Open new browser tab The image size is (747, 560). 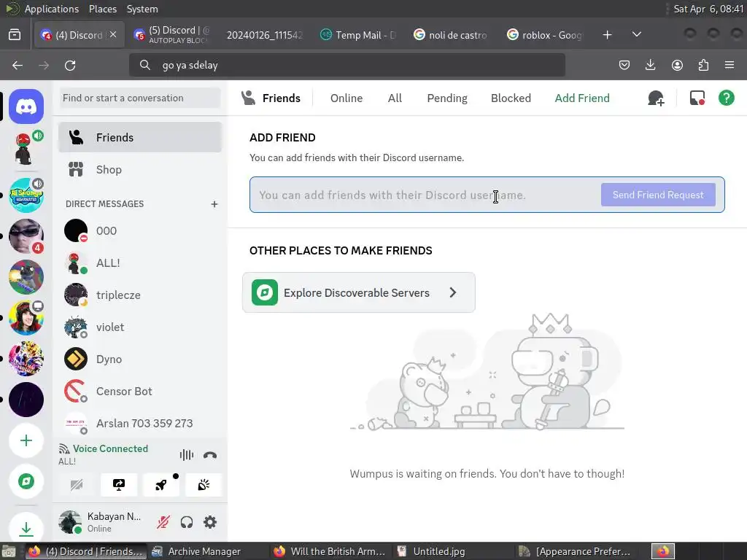[x=607, y=35]
